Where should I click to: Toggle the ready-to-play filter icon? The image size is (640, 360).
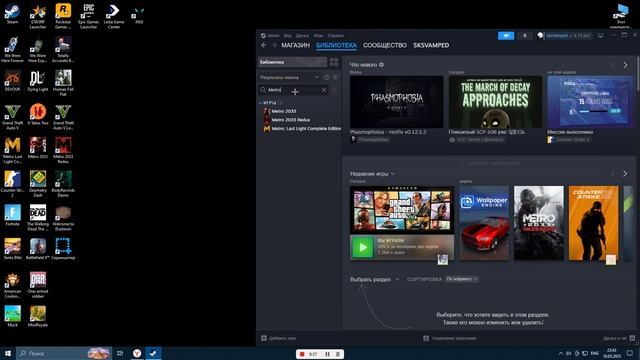pyautogui.click(x=335, y=77)
